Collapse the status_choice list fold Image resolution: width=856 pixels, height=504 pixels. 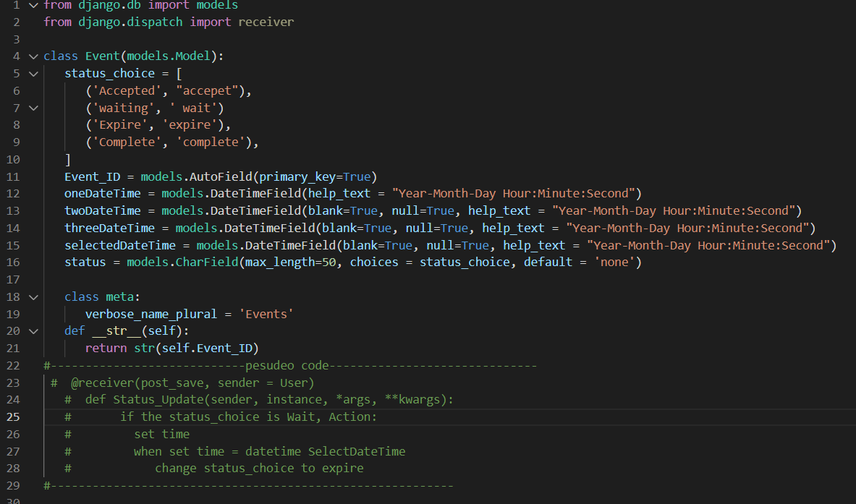point(33,73)
